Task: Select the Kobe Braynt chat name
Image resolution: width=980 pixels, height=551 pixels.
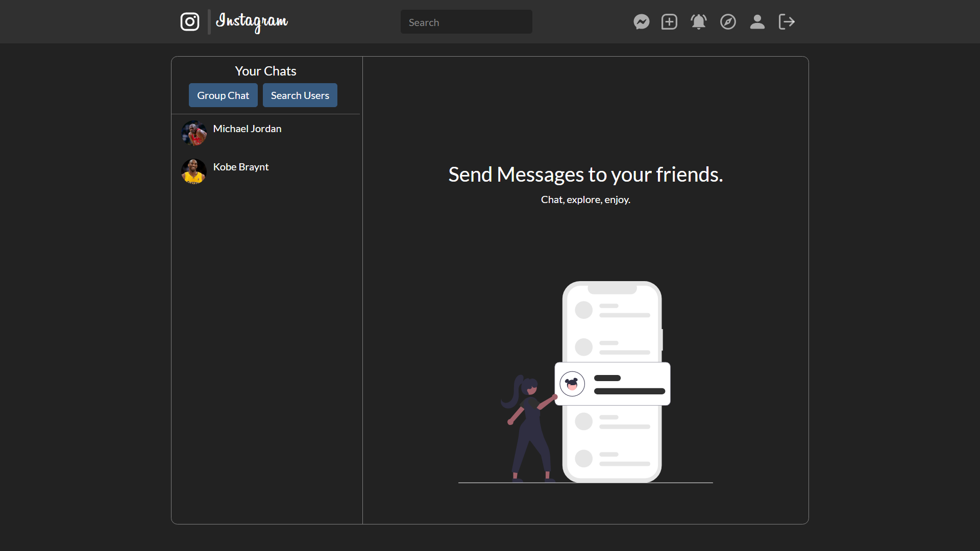Action: pos(241,167)
